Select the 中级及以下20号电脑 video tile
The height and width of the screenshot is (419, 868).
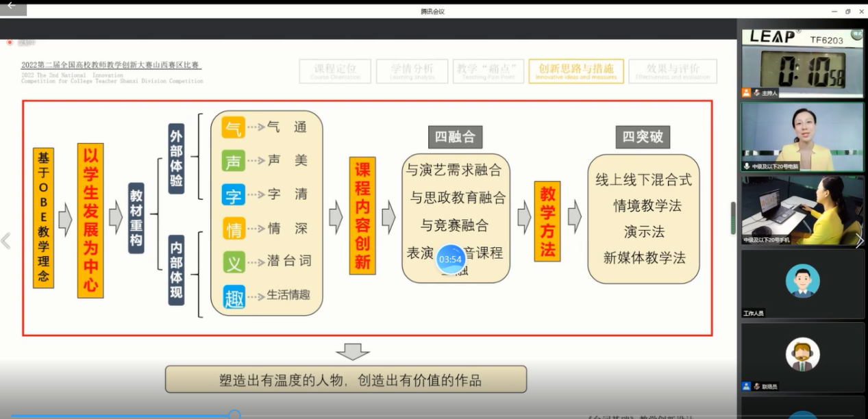point(802,136)
